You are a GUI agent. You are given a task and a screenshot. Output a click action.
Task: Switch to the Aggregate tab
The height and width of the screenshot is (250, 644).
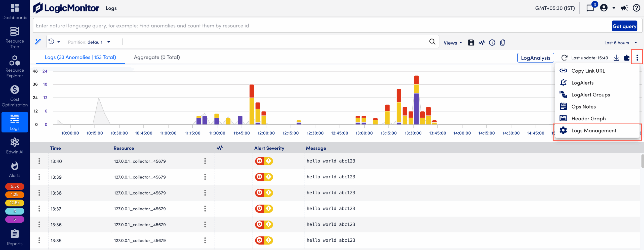[156, 57]
